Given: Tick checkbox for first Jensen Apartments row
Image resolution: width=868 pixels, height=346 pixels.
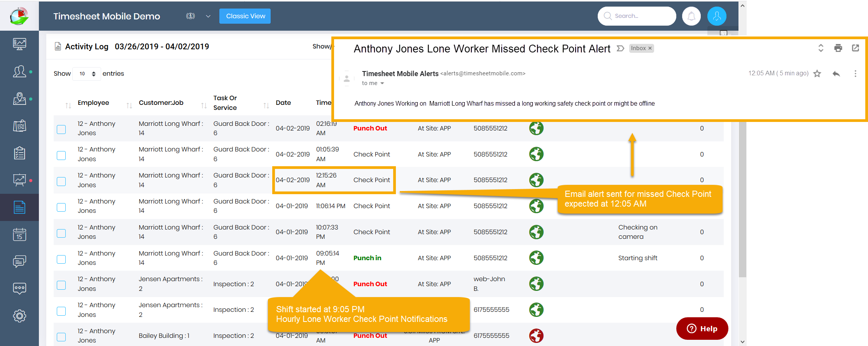Looking at the screenshot, I should 61,285.
